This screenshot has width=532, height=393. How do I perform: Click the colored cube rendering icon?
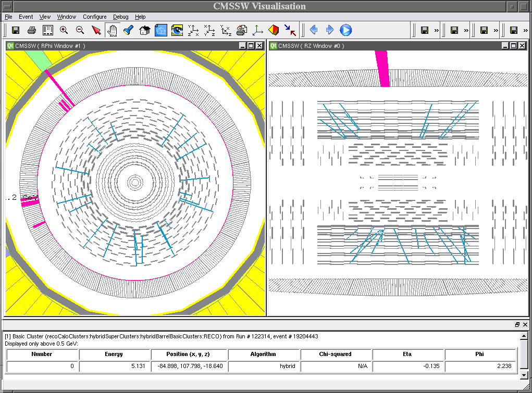tap(274, 30)
